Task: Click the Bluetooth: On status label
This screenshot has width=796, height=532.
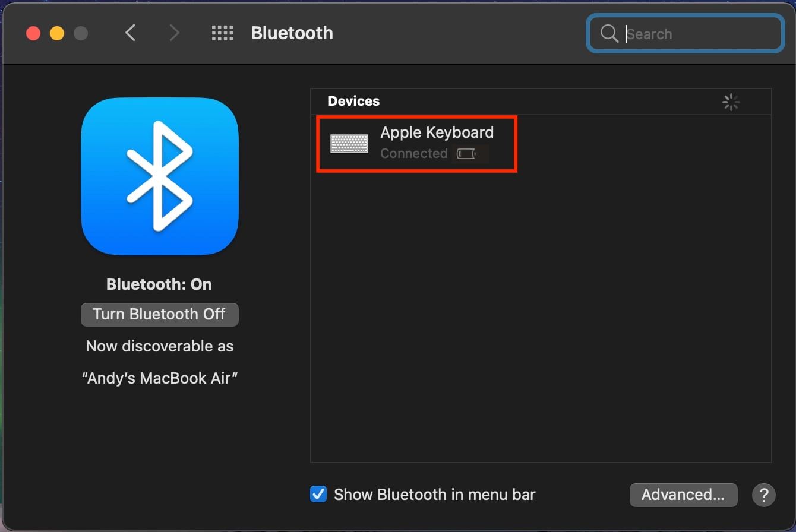Action: click(x=159, y=284)
